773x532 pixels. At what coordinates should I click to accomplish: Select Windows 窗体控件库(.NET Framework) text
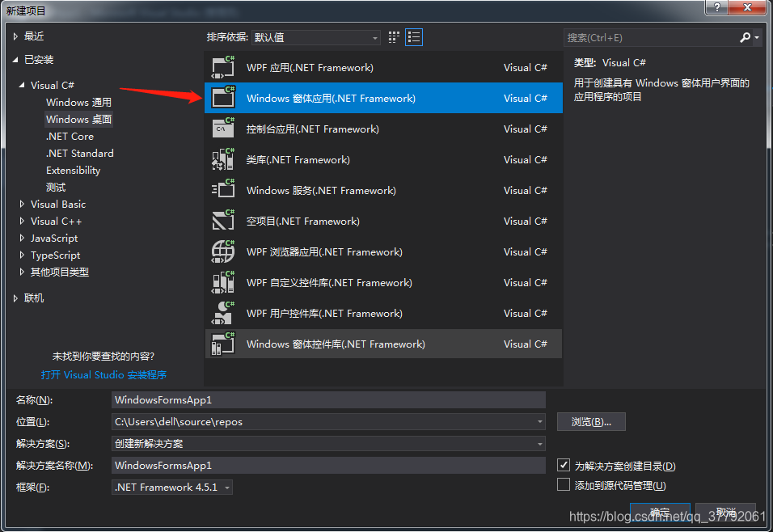[336, 344]
